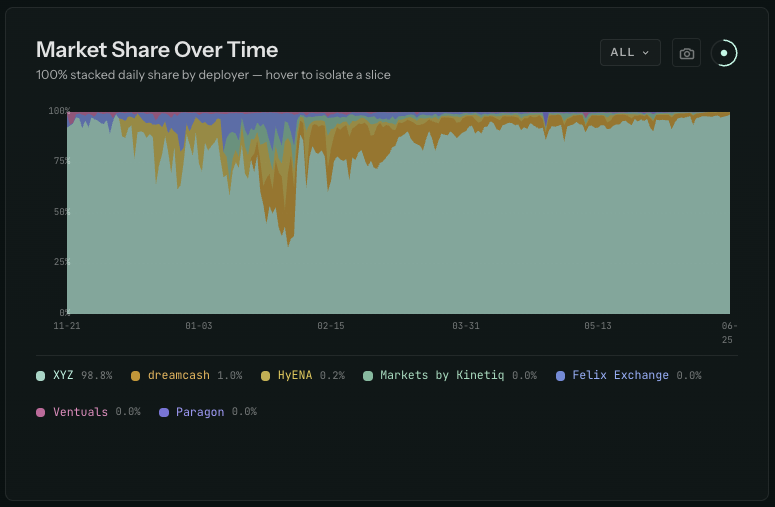The height and width of the screenshot is (507, 775).
Task: Open the ALL time range dropdown
Action: click(630, 52)
